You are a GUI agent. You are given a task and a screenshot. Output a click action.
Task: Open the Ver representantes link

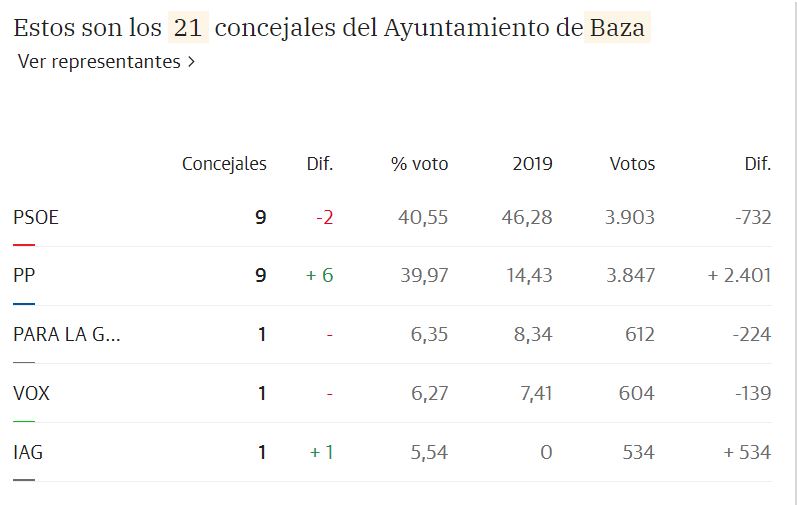point(99,62)
